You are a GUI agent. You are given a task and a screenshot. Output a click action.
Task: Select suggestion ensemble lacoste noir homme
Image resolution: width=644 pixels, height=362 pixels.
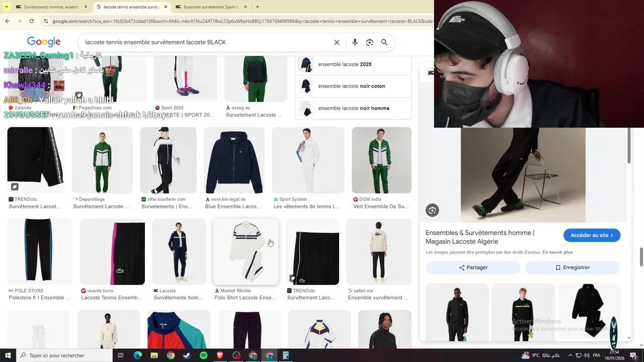click(x=353, y=108)
